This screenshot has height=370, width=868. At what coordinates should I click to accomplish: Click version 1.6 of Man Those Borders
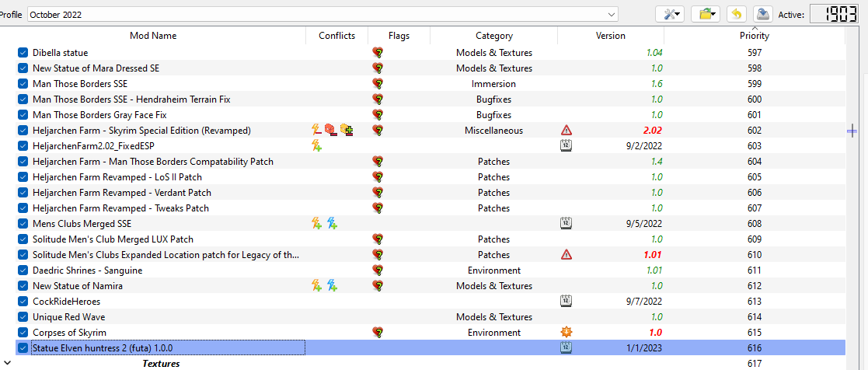[657, 84]
